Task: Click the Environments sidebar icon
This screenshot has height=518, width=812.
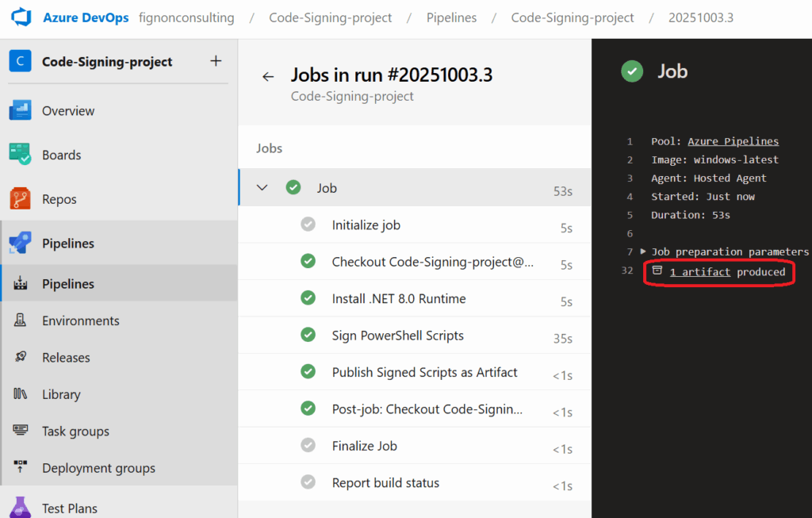Action: (21, 320)
